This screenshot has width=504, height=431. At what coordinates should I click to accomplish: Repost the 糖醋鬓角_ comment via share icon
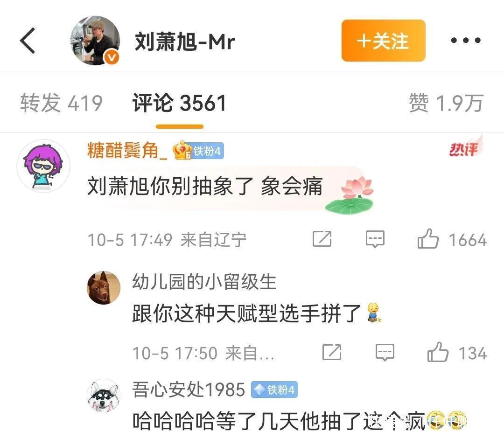pyautogui.click(x=322, y=239)
